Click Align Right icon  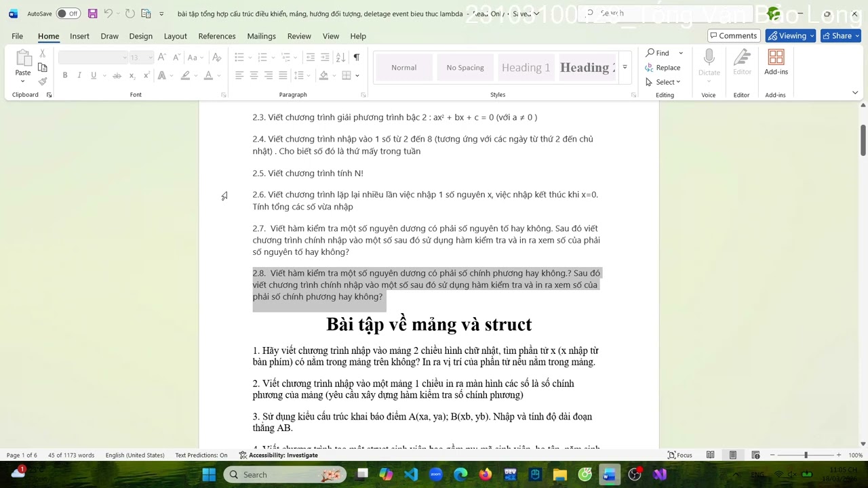tap(269, 75)
